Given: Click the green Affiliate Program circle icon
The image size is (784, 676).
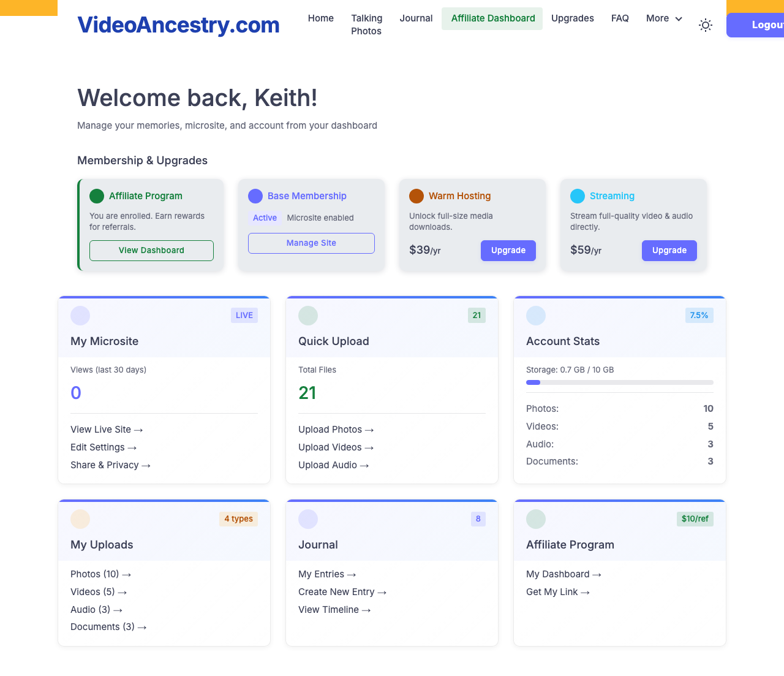Looking at the screenshot, I should pyautogui.click(x=97, y=196).
